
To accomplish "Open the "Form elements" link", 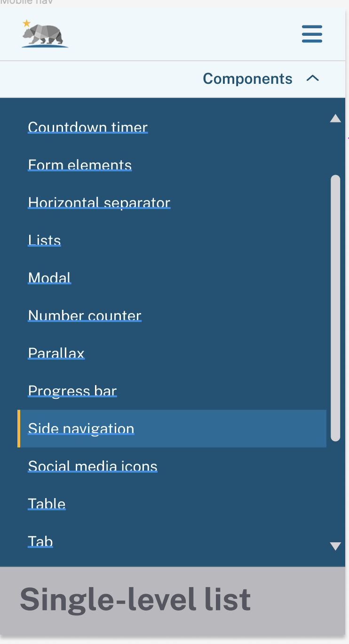I will click(79, 165).
